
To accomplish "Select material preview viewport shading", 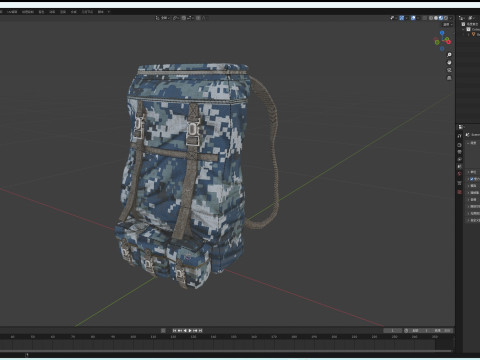I will pyautogui.click(x=441, y=18).
